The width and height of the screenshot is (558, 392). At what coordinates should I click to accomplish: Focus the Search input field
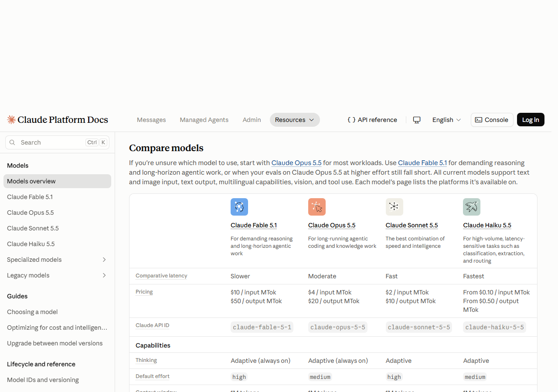(57, 142)
